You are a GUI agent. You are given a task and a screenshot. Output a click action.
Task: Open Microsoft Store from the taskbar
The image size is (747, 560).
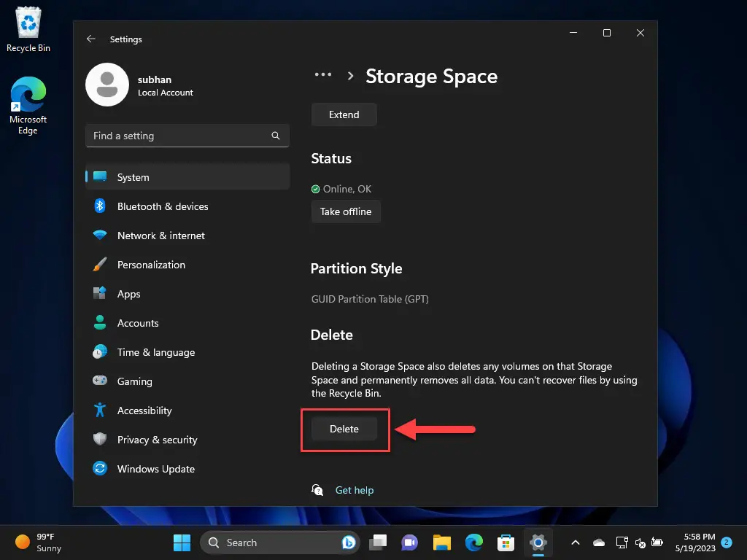point(506,542)
